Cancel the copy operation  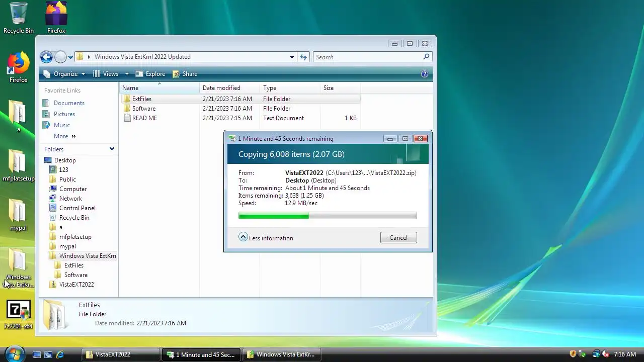coord(398,238)
